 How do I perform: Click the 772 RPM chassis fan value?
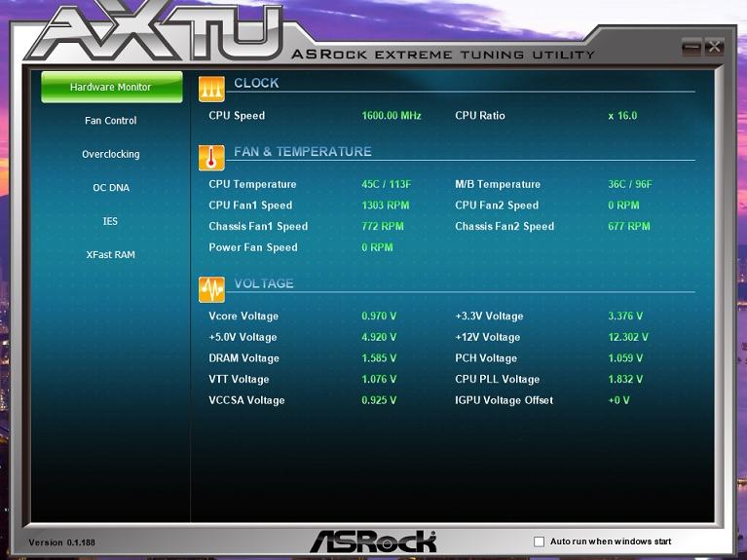tap(382, 226)
